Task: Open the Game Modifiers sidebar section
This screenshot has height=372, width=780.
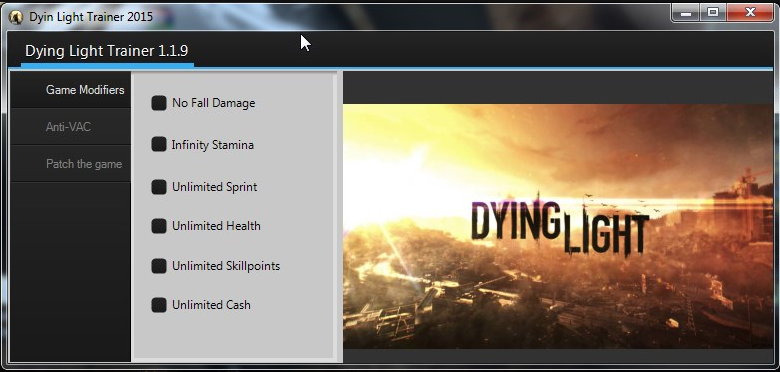Action: click(x=71, y=90)
